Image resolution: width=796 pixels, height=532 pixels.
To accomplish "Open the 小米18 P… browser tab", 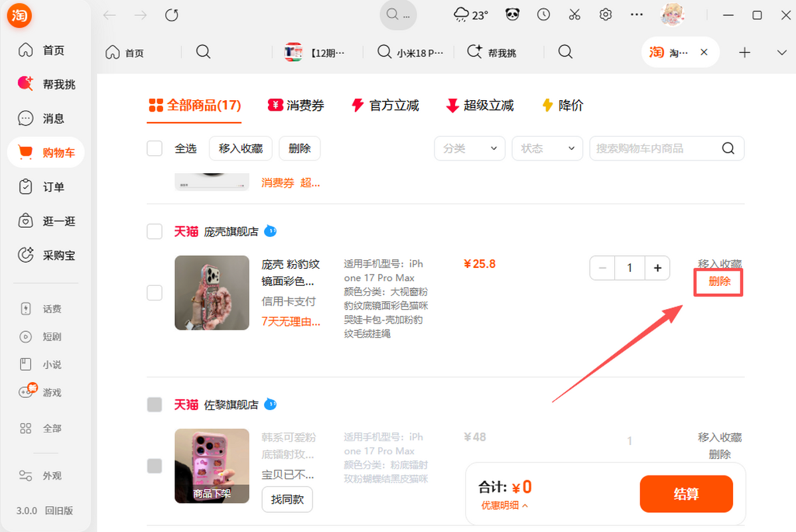I will pos(410,52).
